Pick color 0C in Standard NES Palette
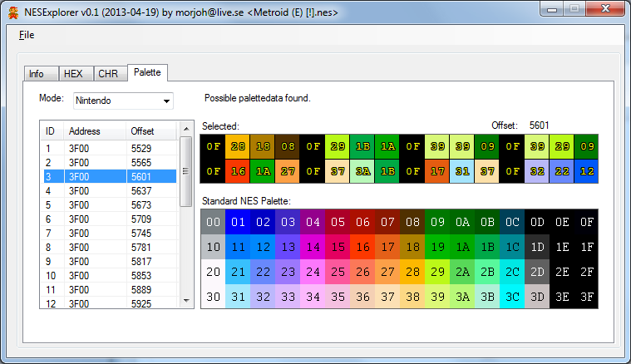 pyautogui.click(x=512, y=222)
